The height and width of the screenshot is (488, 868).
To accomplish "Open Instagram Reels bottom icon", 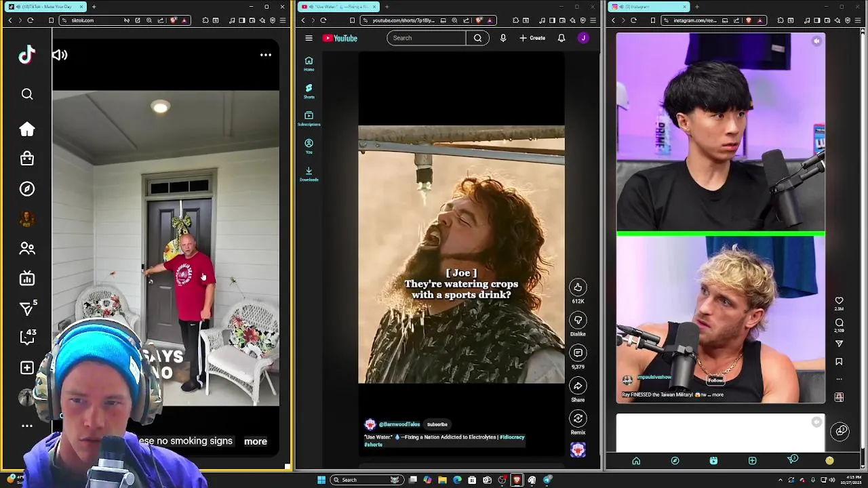I will pos(713,461).
